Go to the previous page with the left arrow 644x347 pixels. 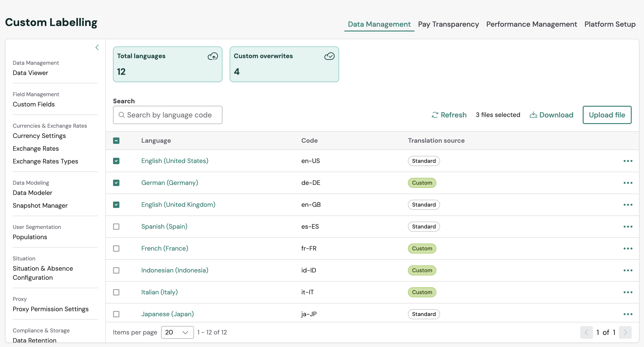pyautogui.click(x=586, y=332)
